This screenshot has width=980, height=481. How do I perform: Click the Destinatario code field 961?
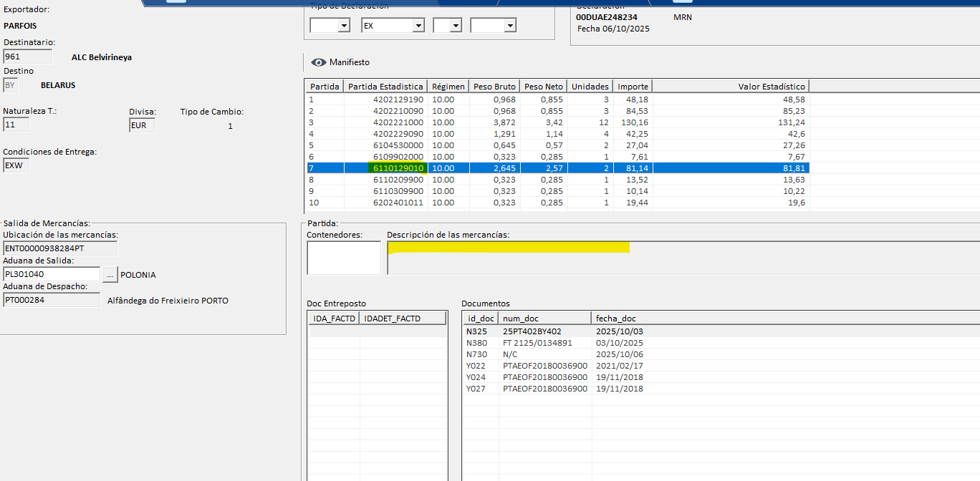click(x=27, y=57)
